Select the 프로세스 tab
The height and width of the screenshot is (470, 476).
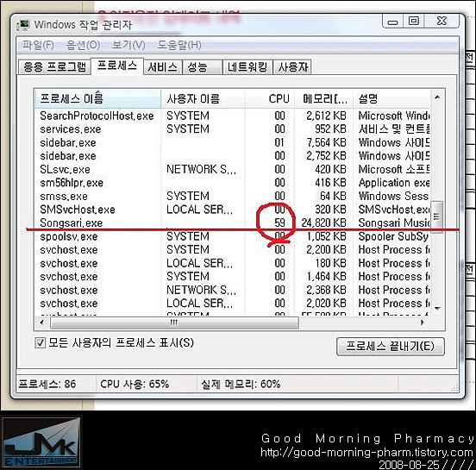pyautogui.click(x=117, y=66)
